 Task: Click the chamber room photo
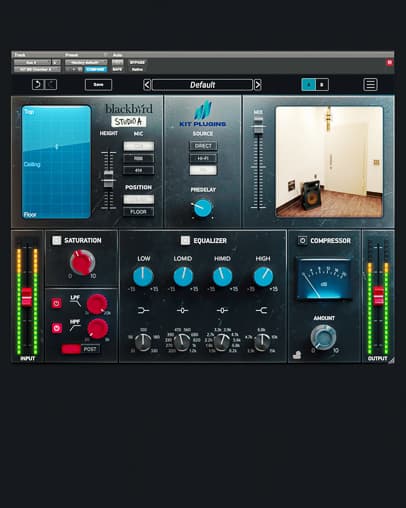329,162
